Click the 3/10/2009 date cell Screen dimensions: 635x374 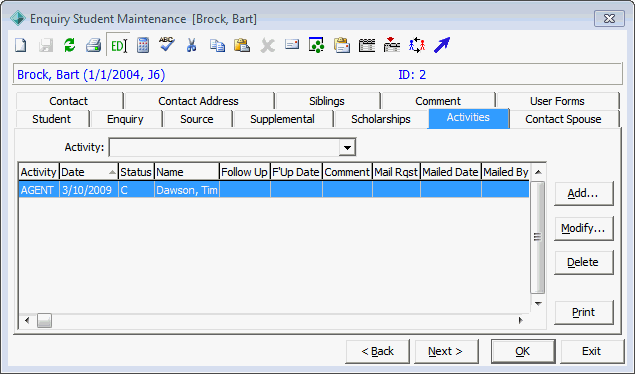click(x=89, y=190)
